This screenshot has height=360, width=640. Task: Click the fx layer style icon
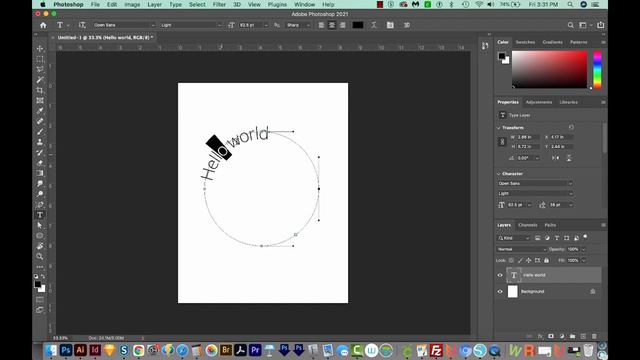(540, 336)
